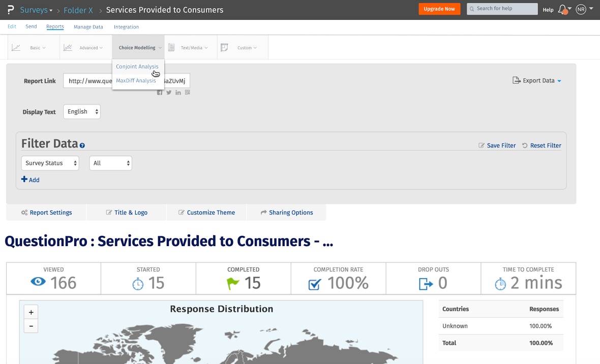This screenshot has width=600, height=364.
Task: Add a new filter condition
Action: pyautogui.click(x=30, y=179)
